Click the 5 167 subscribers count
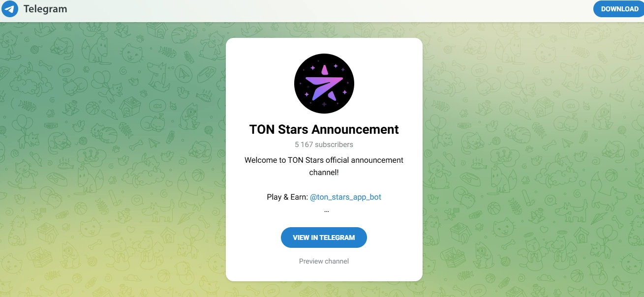Viewport: 644px width, 297px height. click(324, 145)
